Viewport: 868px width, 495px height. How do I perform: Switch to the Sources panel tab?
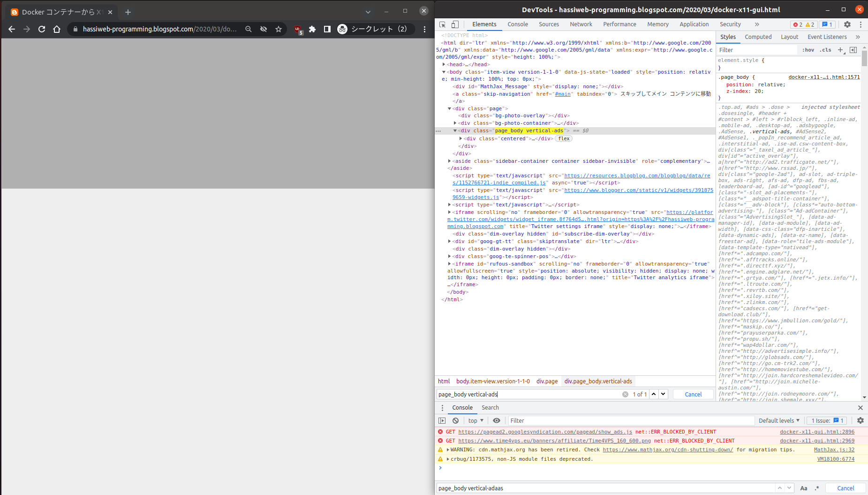pos(549,24)
